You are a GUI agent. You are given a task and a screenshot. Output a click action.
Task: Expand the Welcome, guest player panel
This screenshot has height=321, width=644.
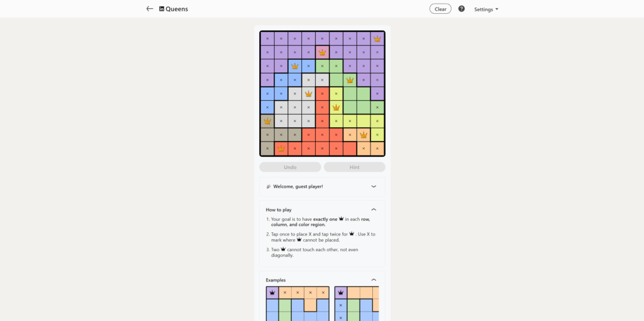point(374,186)
